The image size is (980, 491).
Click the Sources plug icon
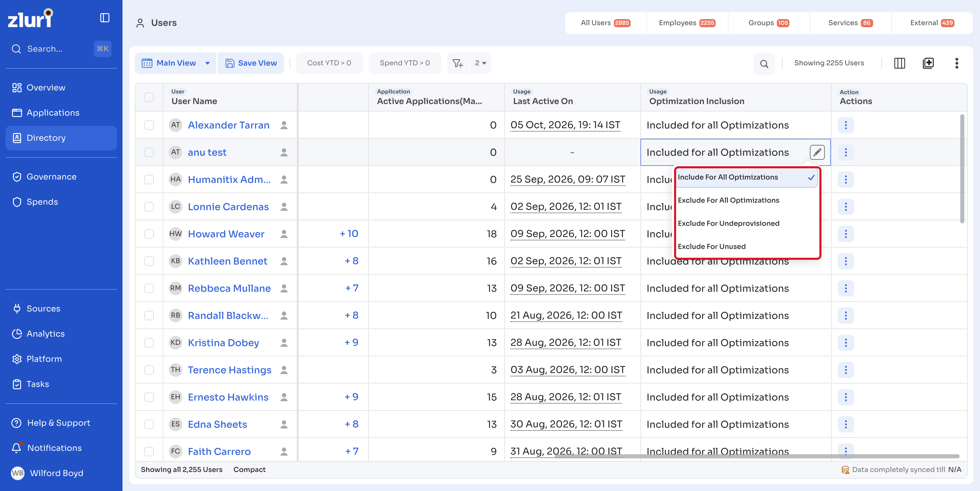coord(17,308)
